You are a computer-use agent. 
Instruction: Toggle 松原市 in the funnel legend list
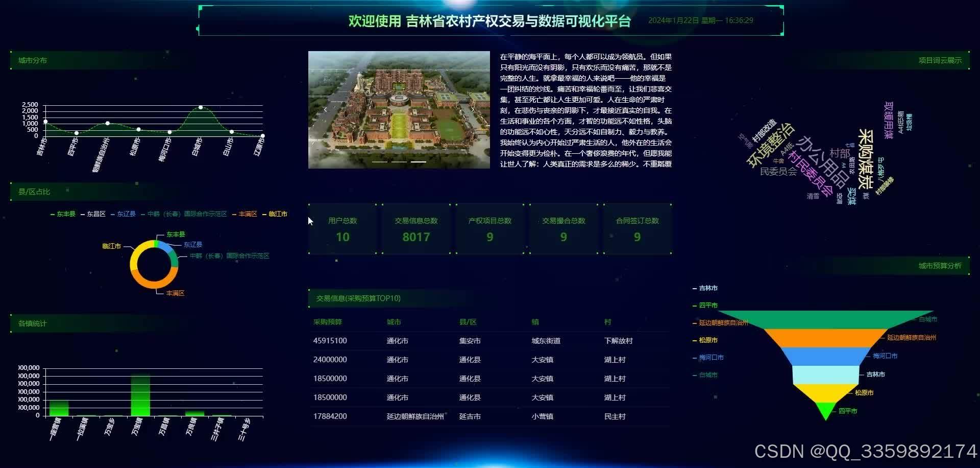point(705,340)
